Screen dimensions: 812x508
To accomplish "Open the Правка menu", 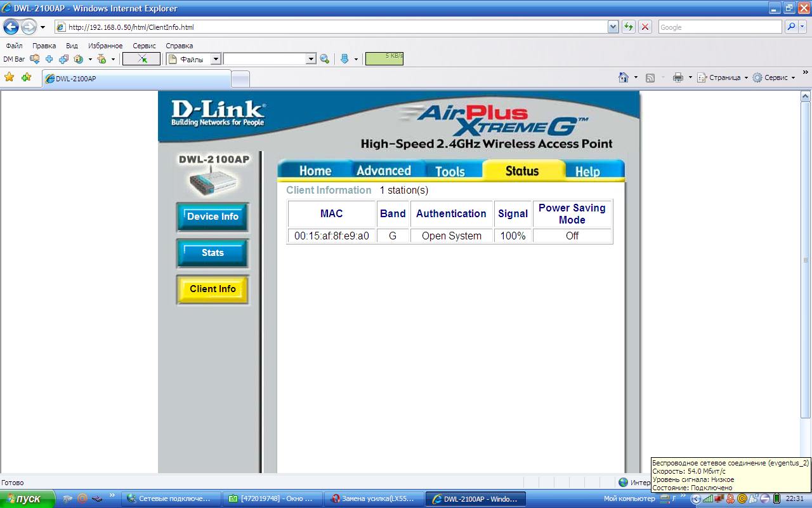I will click(x=44, y=46).
